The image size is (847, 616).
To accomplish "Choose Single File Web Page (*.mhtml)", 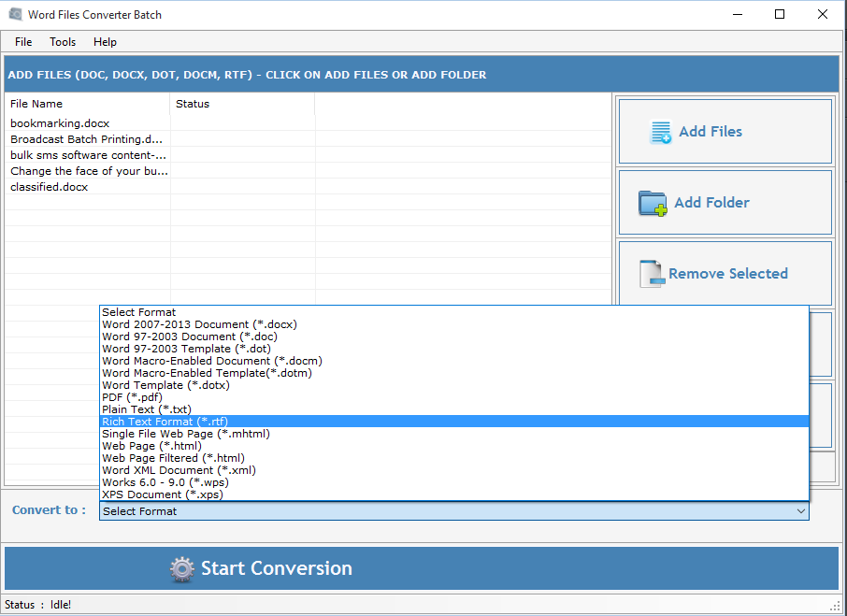I will coord(454,434).
